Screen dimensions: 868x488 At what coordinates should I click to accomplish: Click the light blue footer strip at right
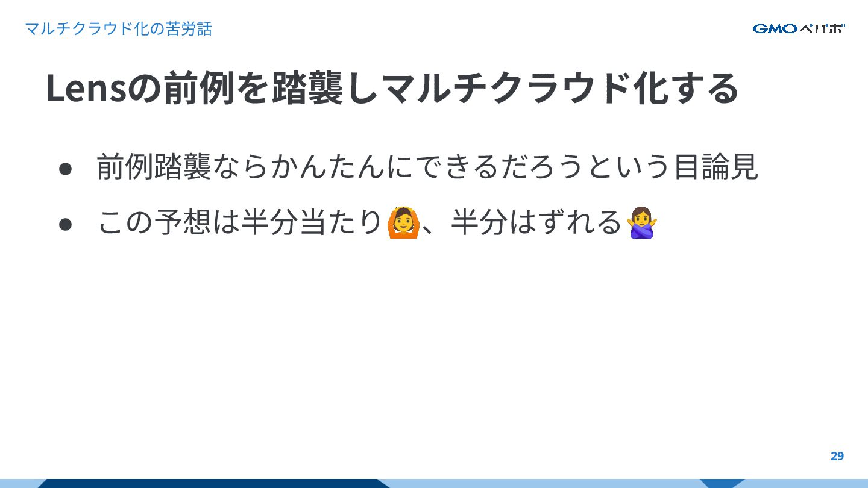[807, 483]
